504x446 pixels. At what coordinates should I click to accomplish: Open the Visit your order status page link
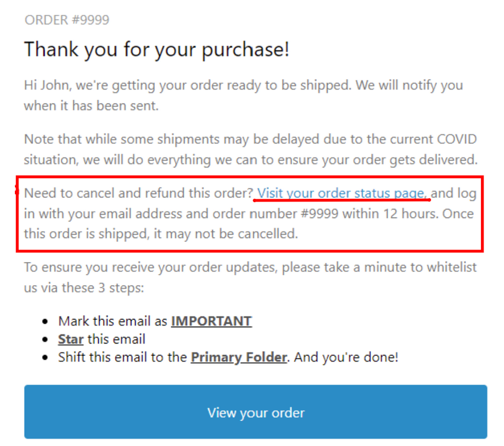point(342,193)
